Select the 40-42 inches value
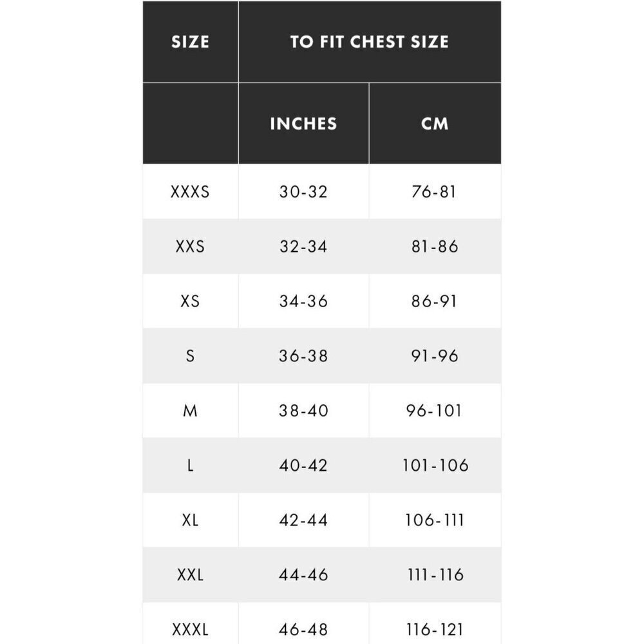Viewport: 644px width, 644px height. click(303, 466)
